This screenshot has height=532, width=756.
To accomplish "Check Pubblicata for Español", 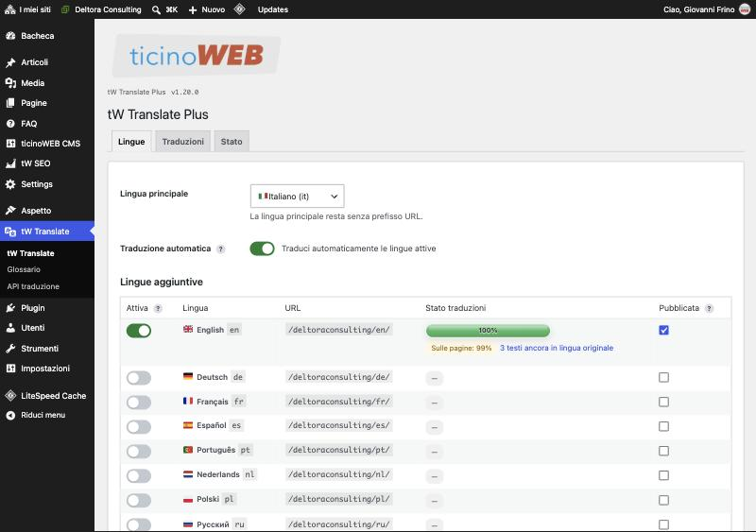I will pyautogui.click(x=664, y=426).
